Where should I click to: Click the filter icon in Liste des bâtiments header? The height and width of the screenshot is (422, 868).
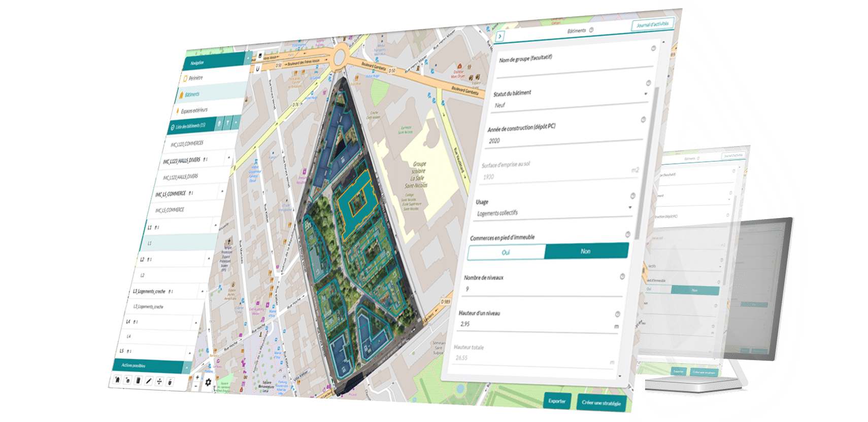click(x=228, y=123)
